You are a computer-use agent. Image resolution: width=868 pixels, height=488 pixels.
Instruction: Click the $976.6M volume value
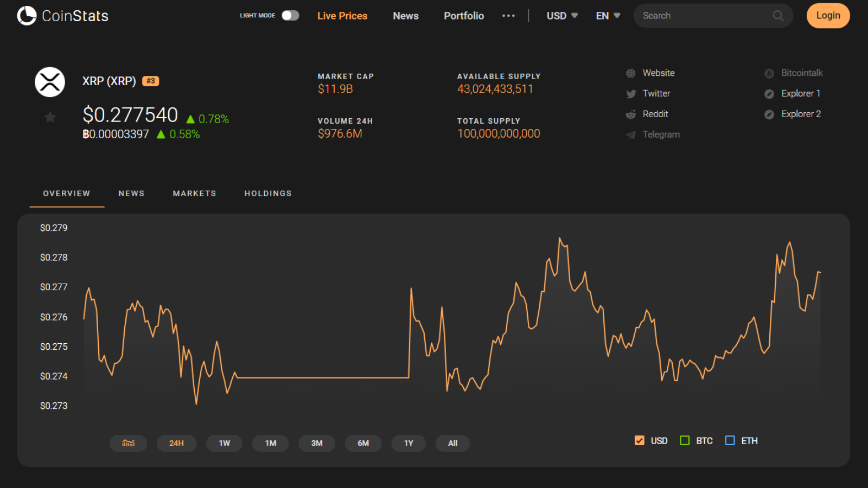[x=340, y=134]
